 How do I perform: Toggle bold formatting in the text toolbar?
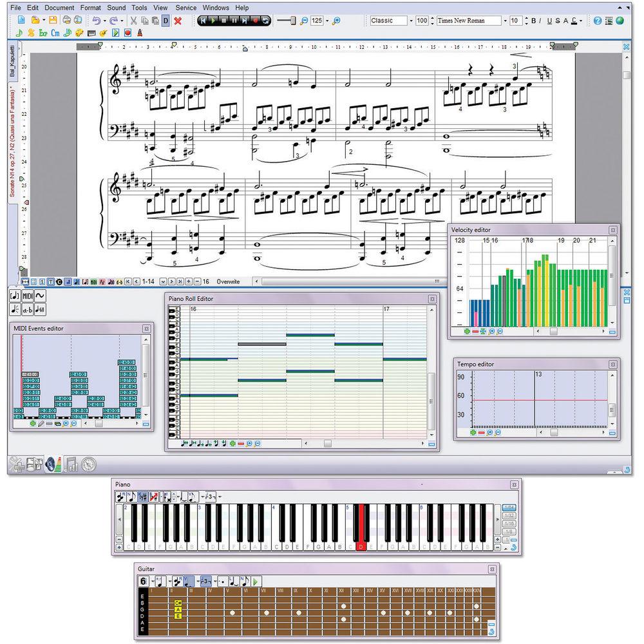click(533, 21)
